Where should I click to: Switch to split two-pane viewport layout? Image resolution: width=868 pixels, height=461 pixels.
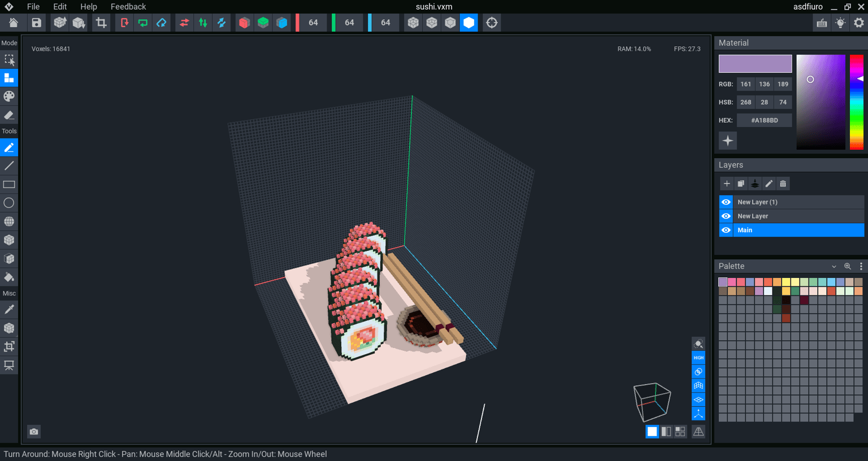point(666,432)
